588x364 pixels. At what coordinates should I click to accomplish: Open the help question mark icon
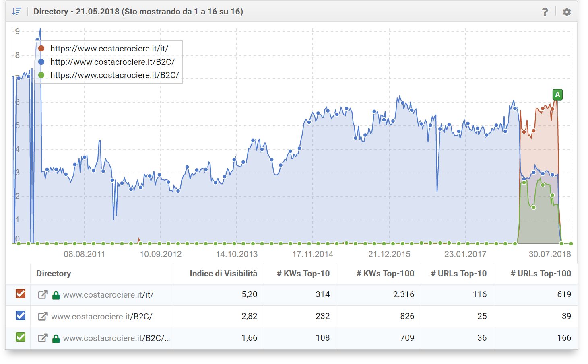coord(545,12)
